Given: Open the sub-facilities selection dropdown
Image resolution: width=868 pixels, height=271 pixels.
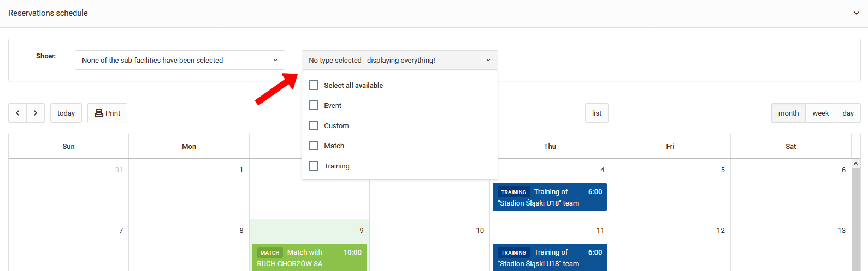Looking at the screenshot, I should pos(180,60).
